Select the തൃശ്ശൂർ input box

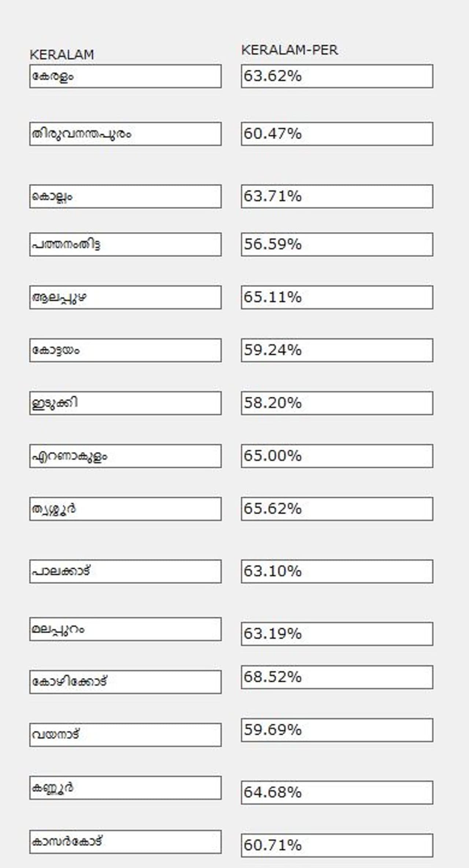[125, 509]
